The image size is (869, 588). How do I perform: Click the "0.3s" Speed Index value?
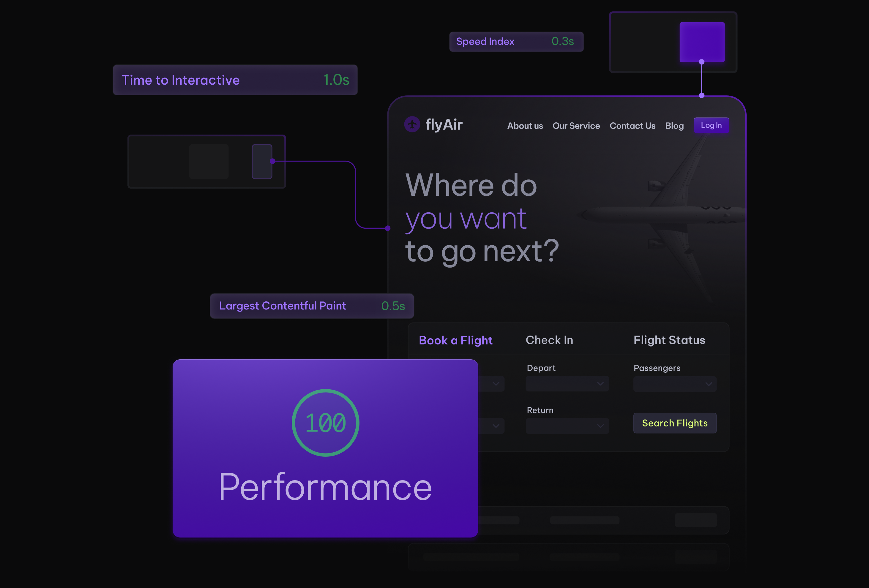point(563,42)
